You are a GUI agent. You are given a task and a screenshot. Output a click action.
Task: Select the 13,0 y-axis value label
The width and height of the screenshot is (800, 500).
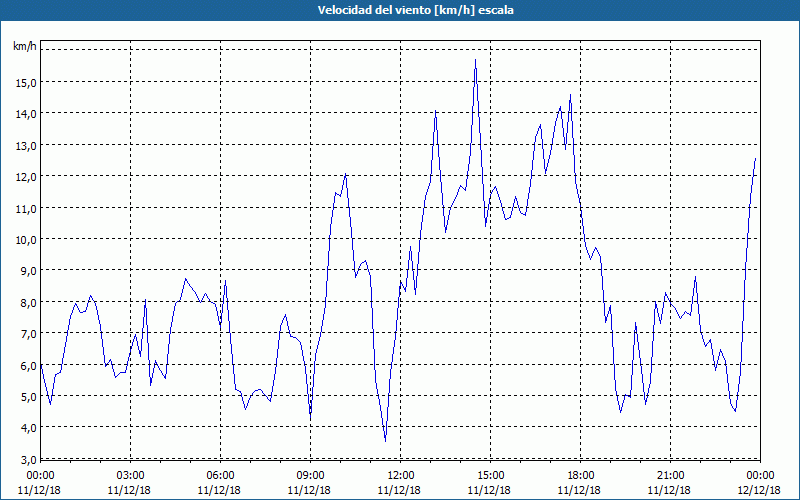click(24, 145)
